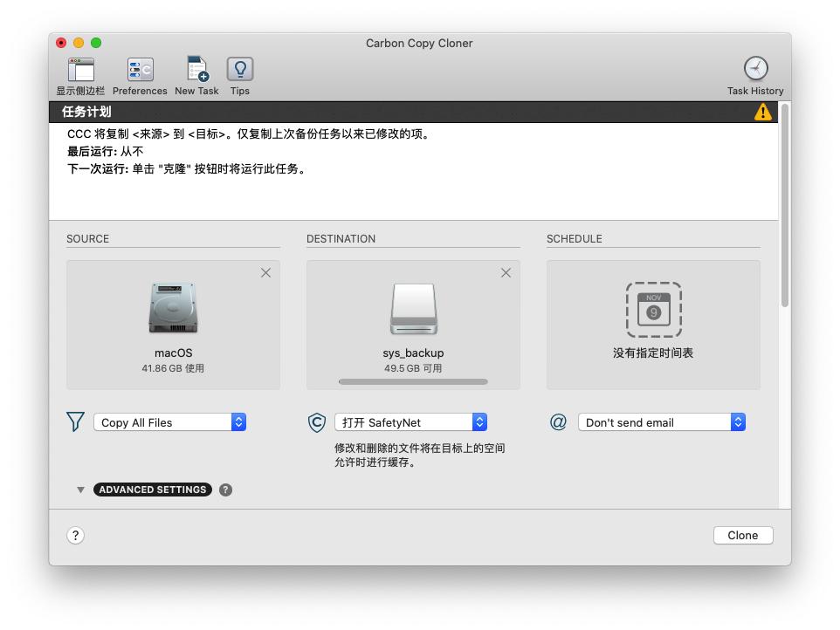Remove the macOS source with the X
This screenshot has height=630, width=840.
(266, 272)
